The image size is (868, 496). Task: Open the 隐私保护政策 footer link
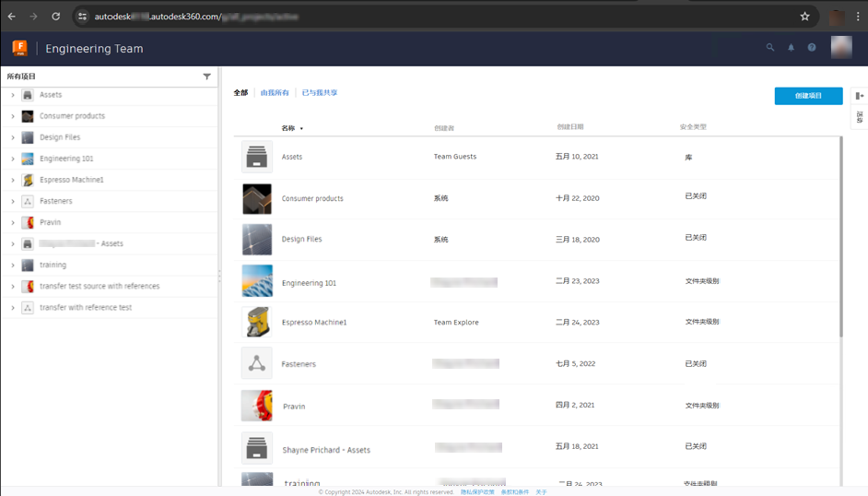[477, 491]
